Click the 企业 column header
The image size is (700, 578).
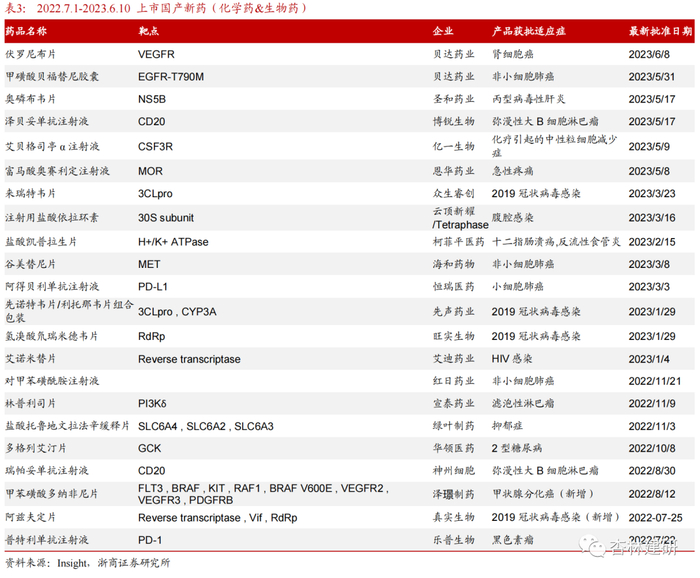pos(443,31)
